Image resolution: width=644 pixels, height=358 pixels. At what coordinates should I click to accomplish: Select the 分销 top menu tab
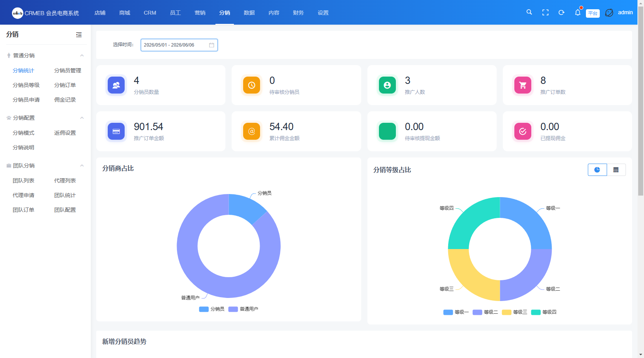click(225, 13)
